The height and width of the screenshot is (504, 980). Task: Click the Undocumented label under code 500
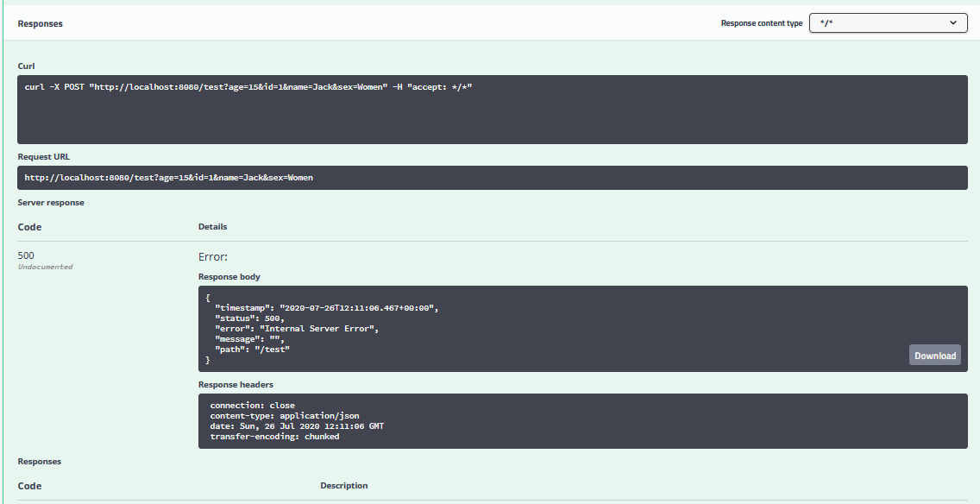pyautogui.click(x=45, y=267)
